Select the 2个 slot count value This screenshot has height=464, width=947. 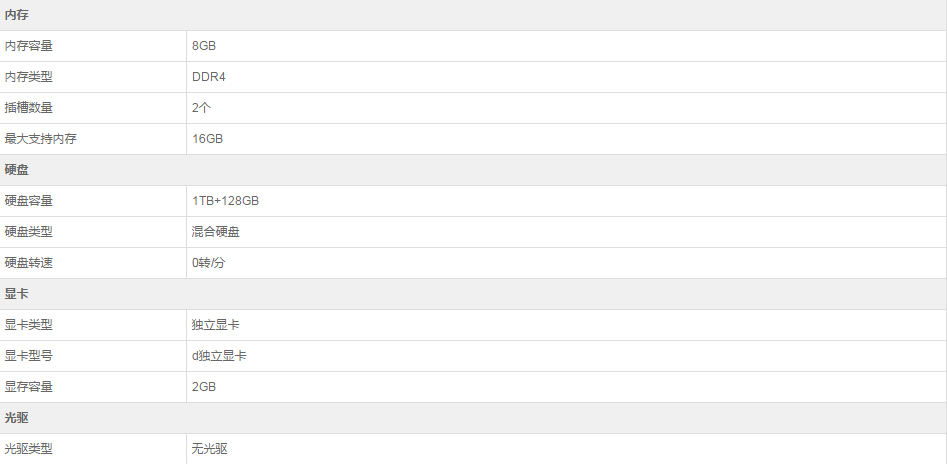[x=201, y=108]
